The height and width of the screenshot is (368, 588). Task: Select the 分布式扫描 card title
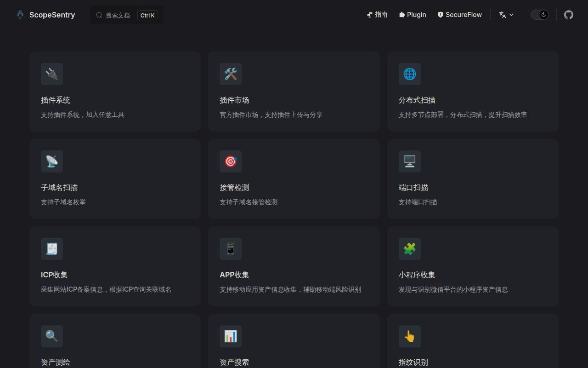pyautogui.click(x=417, y=100)
